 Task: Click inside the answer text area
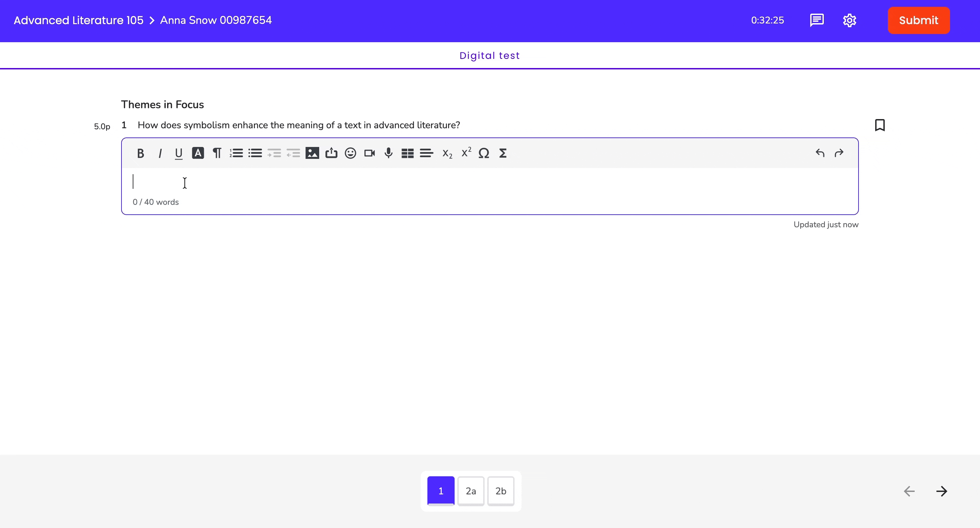(490, 182)
